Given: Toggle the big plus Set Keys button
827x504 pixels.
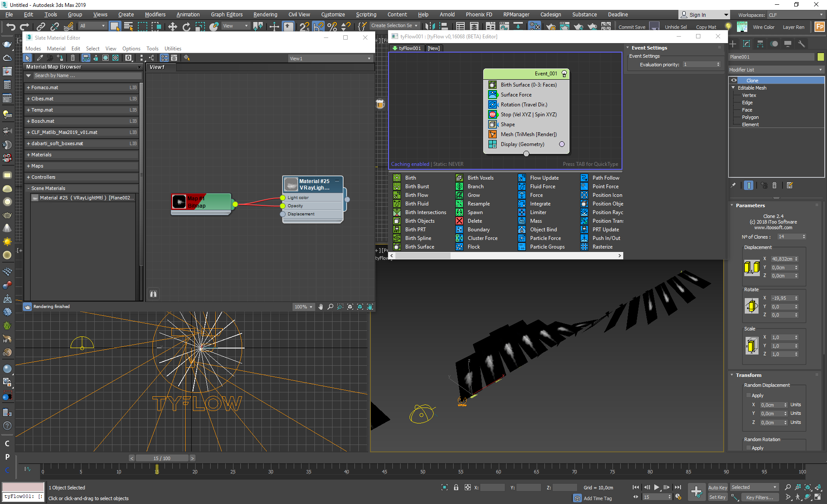Looking at the screenshot, I should 696,492.
